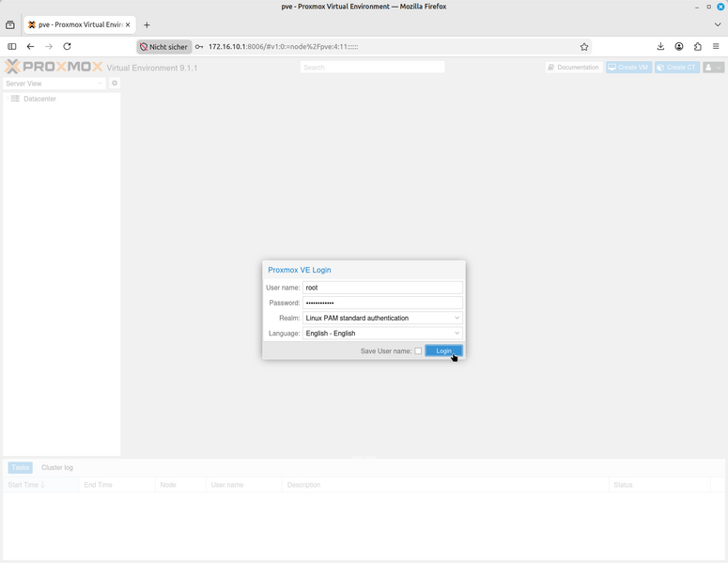Image resolution: width=728 pixels, height=563 pixels.
Task: Switch to the Cluster log tab
Action: tap(57, 467)
